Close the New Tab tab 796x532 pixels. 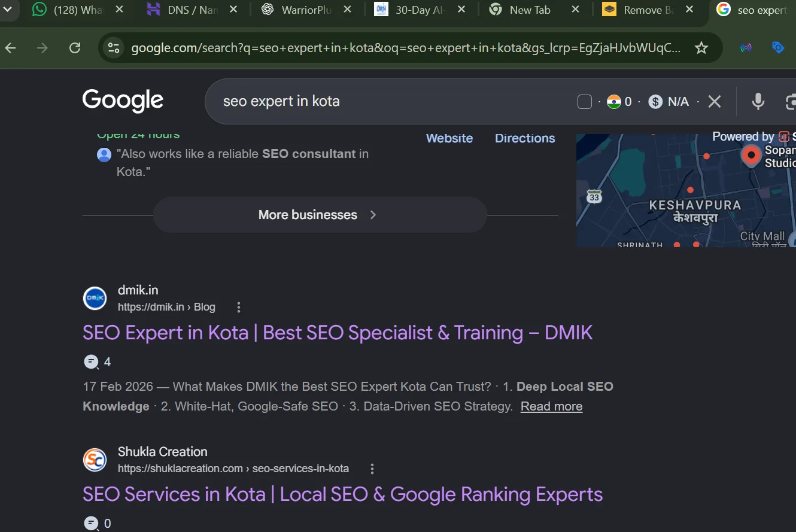575,10
